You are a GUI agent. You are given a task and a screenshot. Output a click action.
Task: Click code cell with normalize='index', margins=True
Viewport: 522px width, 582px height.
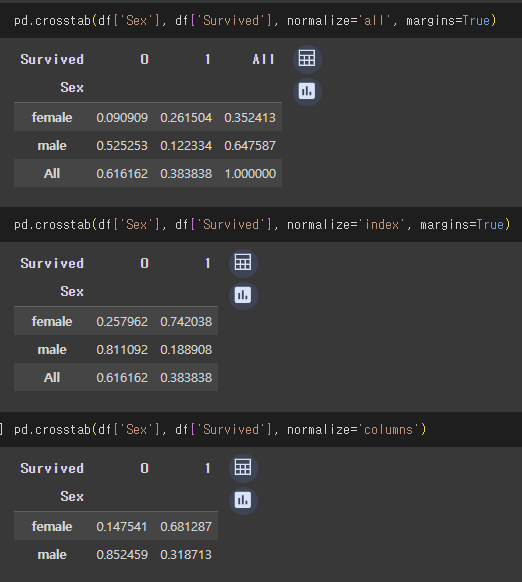261,225
